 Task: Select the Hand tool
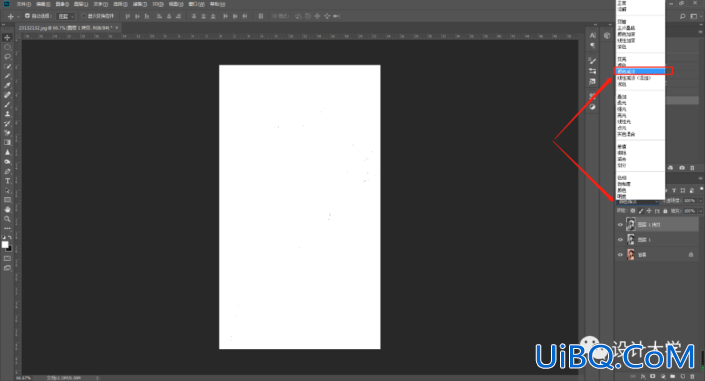coord(7,210)
